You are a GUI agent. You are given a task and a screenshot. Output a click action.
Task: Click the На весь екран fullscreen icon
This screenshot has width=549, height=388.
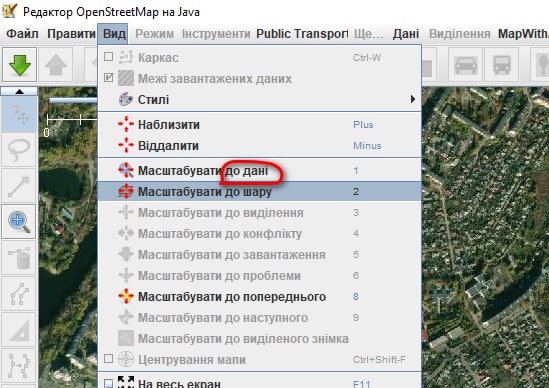126,382
